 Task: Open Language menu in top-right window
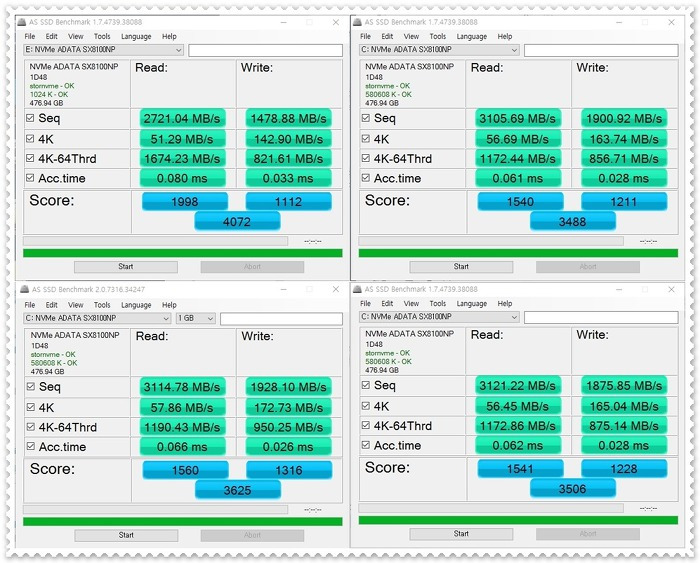coord(471,37)
